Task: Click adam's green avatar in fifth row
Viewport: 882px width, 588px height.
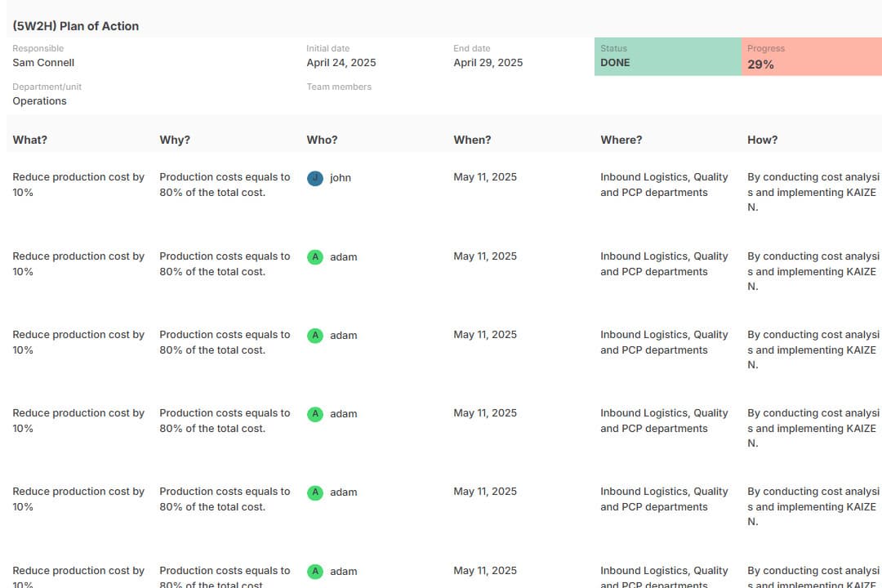Action: 315,492
